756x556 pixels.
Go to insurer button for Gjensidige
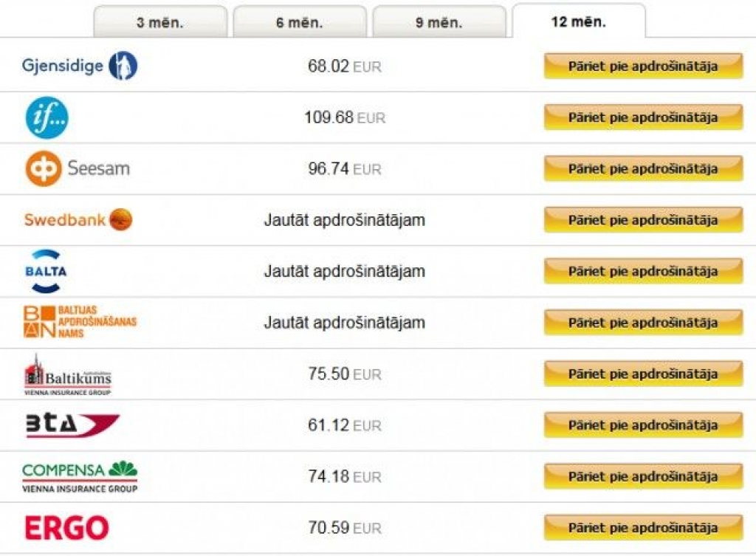[x=643, y=66]
